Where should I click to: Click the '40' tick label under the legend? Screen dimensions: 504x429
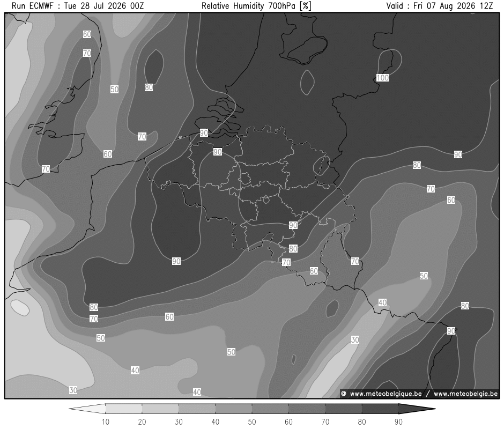[216, 422]
